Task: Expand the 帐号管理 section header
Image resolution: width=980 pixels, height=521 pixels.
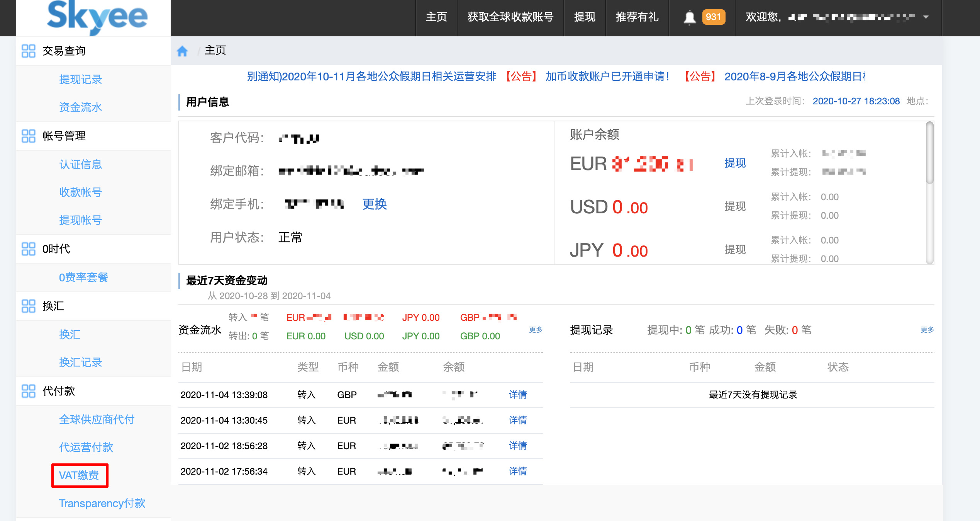Action: click(93, 136)
